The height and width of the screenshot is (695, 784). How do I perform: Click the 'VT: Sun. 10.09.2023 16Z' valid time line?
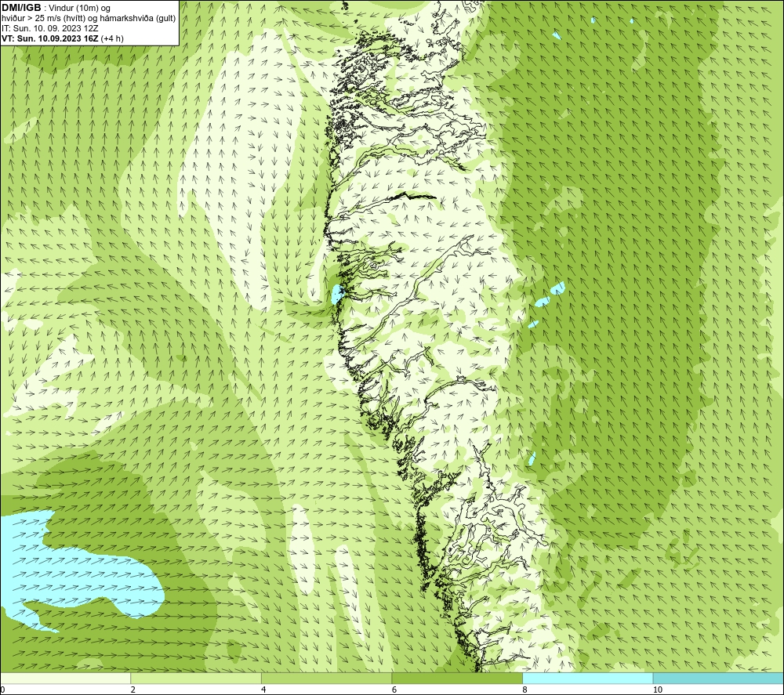(50, 38)
